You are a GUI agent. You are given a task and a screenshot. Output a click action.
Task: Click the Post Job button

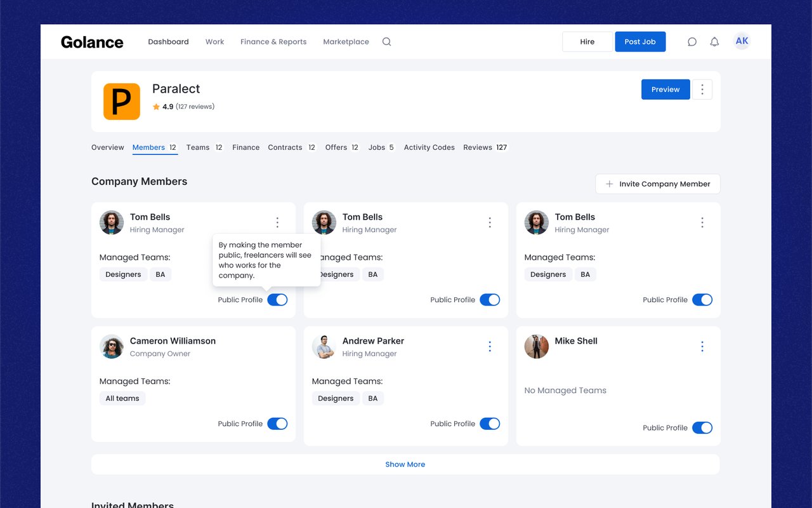tap(640, 42)
